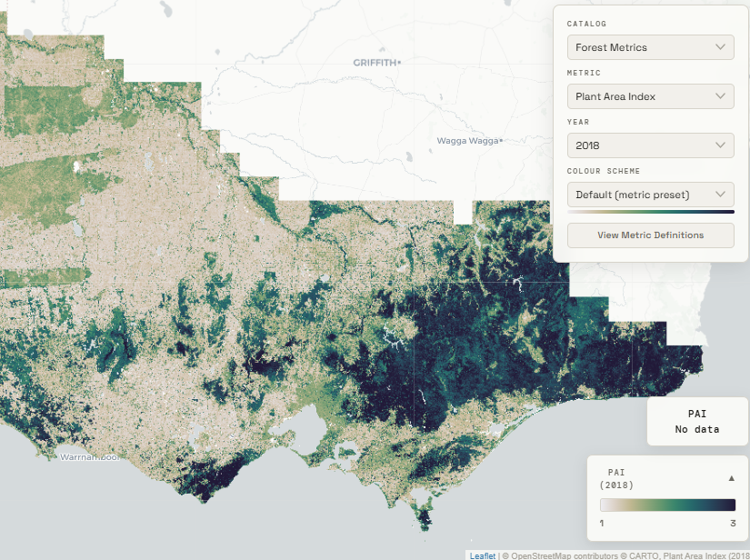Image resolution: width=750 pixels, height=560 pixels.
Task: Click the COLOUR SCHEME section heading
Action: [603, 171]
